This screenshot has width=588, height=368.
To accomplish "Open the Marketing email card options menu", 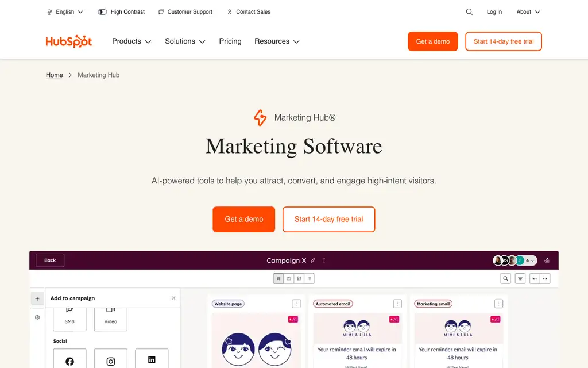I will [498, 304].
